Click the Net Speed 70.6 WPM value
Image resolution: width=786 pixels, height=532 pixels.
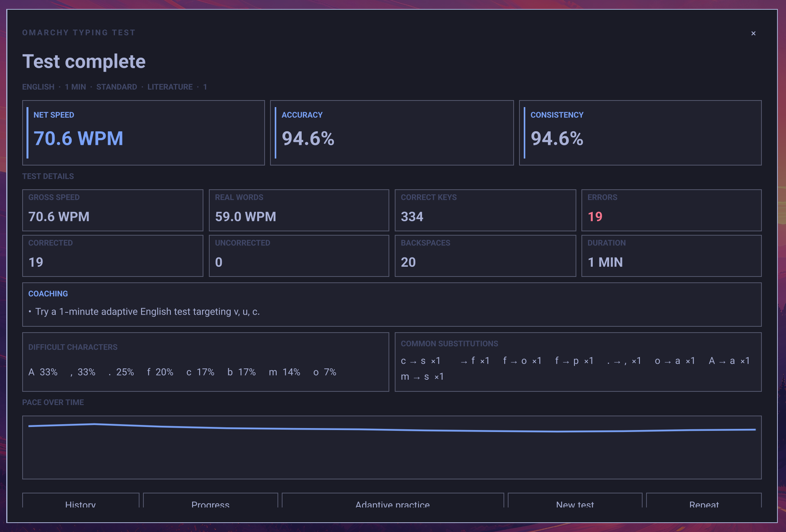tap(78, 139)
